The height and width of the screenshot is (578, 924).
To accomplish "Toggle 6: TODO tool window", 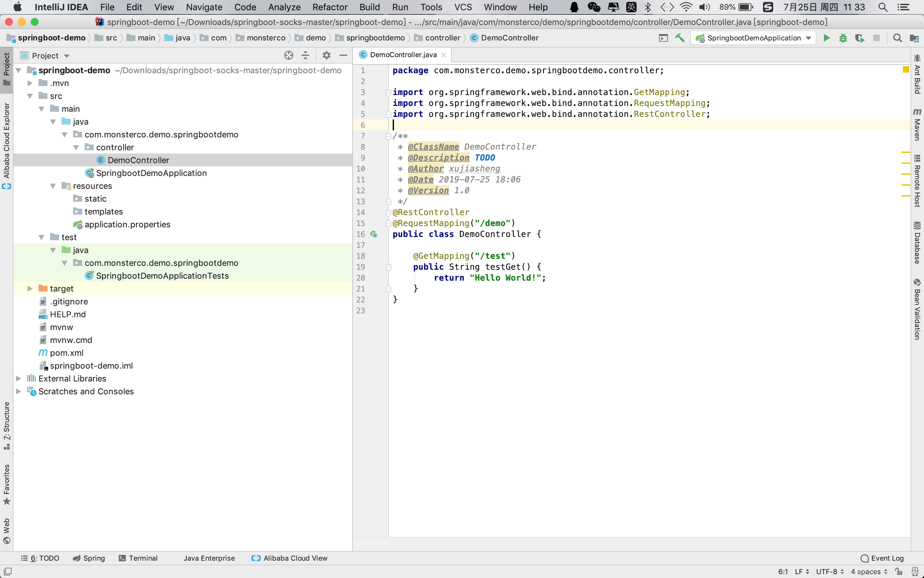I will point(40,558).
